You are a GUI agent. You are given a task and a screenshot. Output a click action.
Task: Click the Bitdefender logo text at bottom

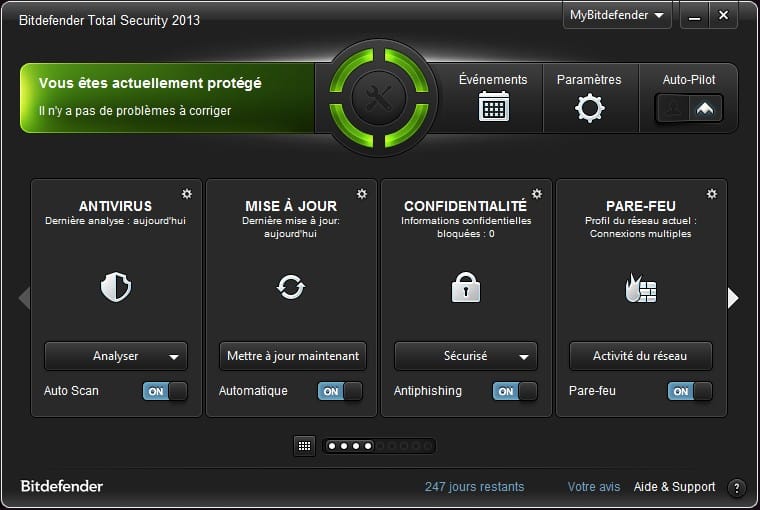(62, 486)
